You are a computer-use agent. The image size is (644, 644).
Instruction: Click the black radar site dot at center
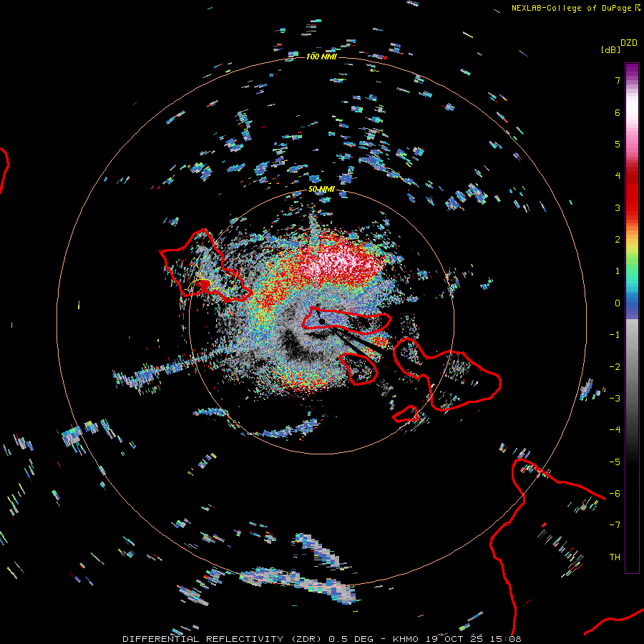(322, 321)
